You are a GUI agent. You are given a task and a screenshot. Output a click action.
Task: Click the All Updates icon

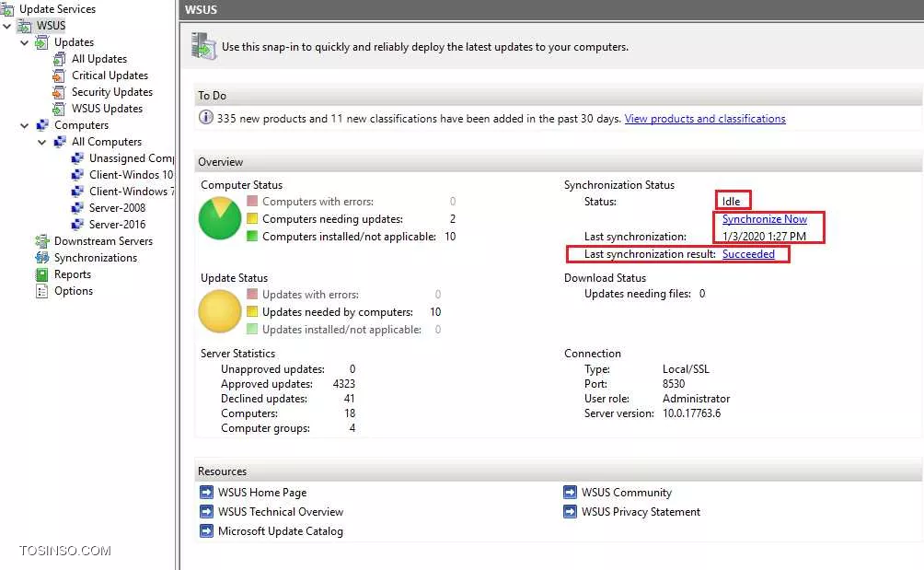pyautogui.click(x=59, y=59)
